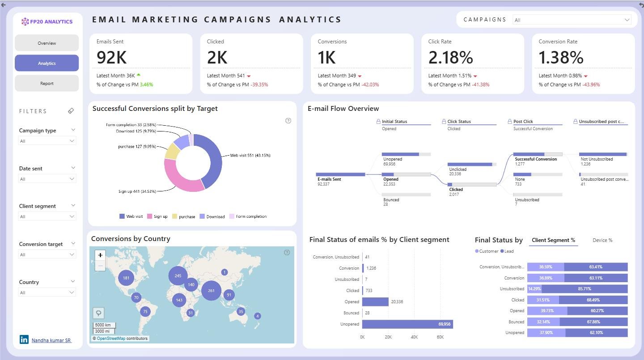Zoom in the map with the plus button
The height and width of the screenshot is (360, 644).
point(100,255)
